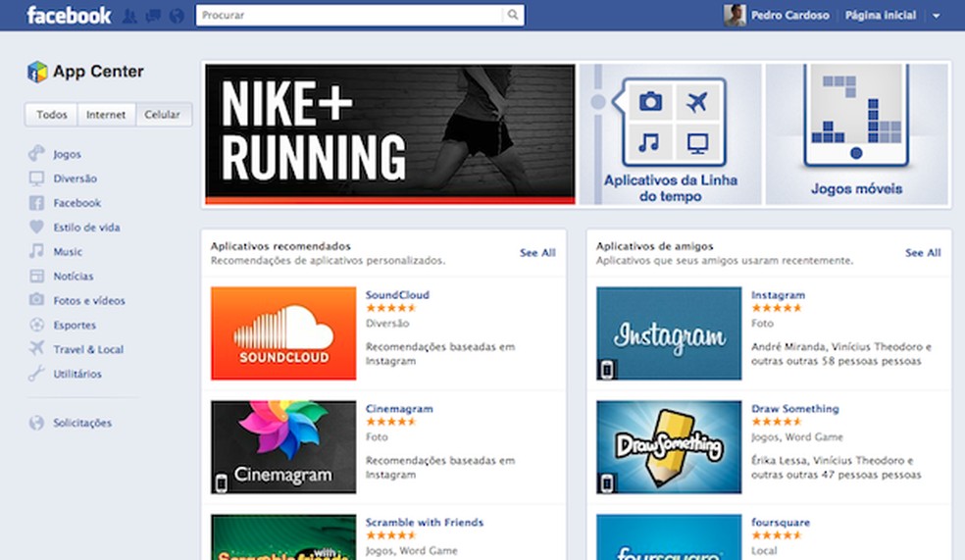Open foursquare app title link
The width and height of the screenshot is (965, 560).
pos(781,523)
